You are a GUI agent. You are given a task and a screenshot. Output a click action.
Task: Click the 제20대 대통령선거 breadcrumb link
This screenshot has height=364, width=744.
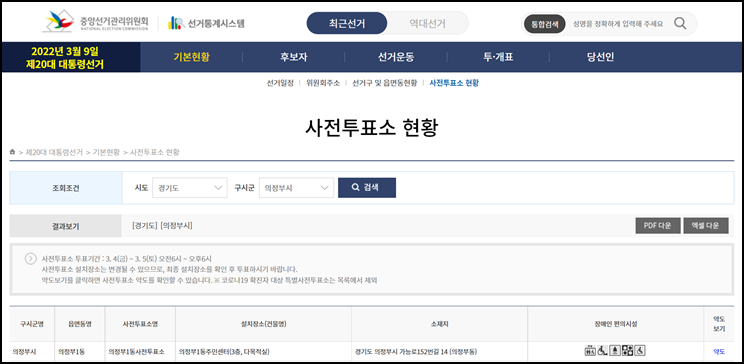click(54, 152)
